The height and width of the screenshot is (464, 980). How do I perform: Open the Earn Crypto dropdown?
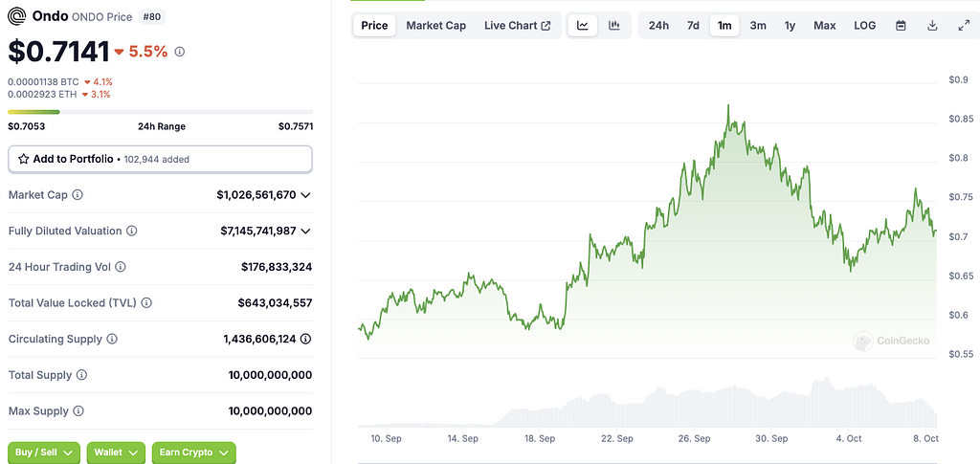point(193,453)
